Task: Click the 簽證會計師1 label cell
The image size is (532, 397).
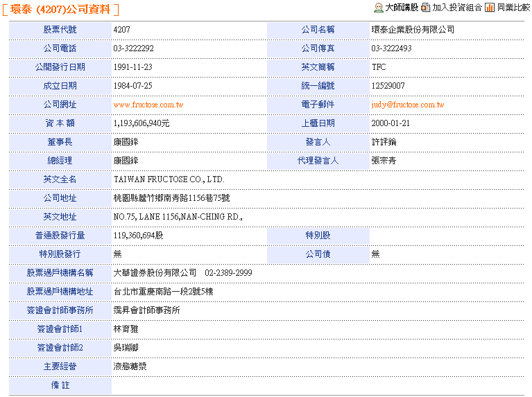Action: point(60,329)
